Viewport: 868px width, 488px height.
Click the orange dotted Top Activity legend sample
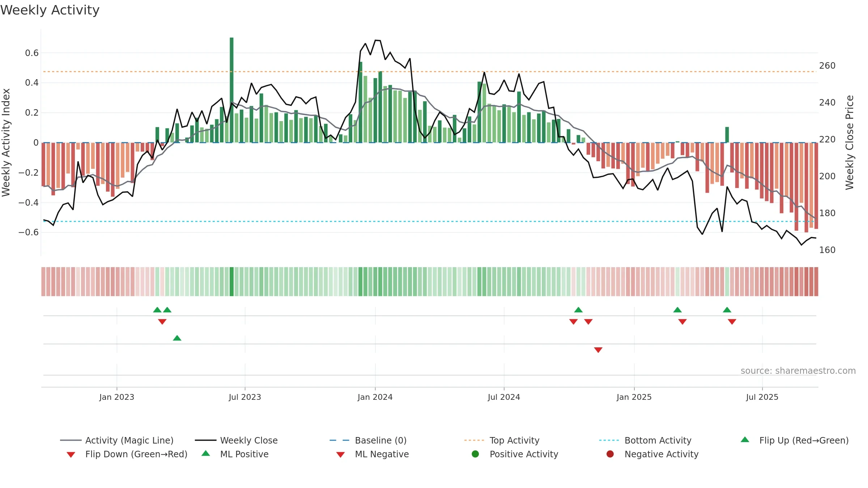pos(474,440)
